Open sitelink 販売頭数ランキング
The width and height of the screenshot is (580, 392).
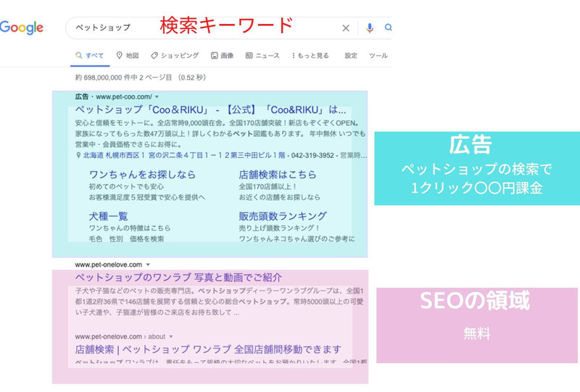click(x=283, y=216)
